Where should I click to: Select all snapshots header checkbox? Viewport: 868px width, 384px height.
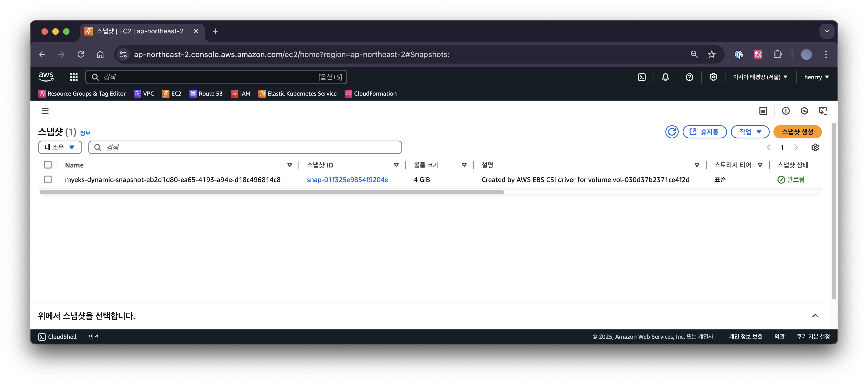48,165
